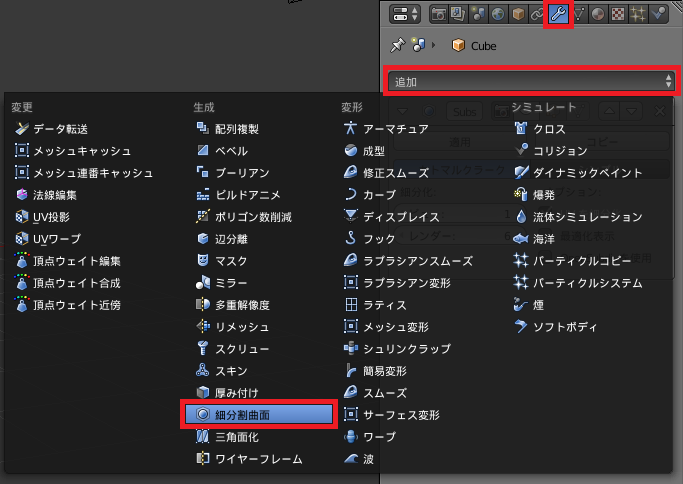Image resolution: width=683 pixels, height=484 pixels.
Task: Add 多重解像度 multiresolution modifier
Action: click(x=233, y=305)
